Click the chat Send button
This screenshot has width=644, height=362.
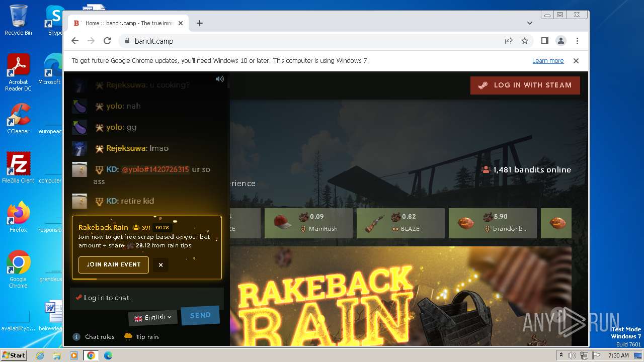pyautogui.click(x=200, y=315)
